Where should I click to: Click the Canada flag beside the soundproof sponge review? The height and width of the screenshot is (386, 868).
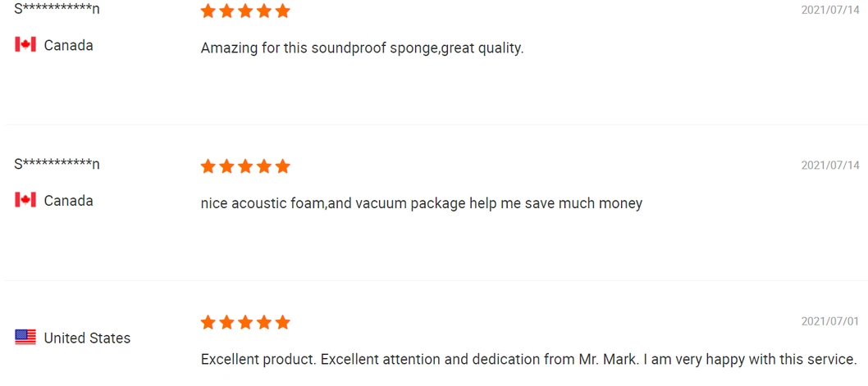click(x=25, y=45)
